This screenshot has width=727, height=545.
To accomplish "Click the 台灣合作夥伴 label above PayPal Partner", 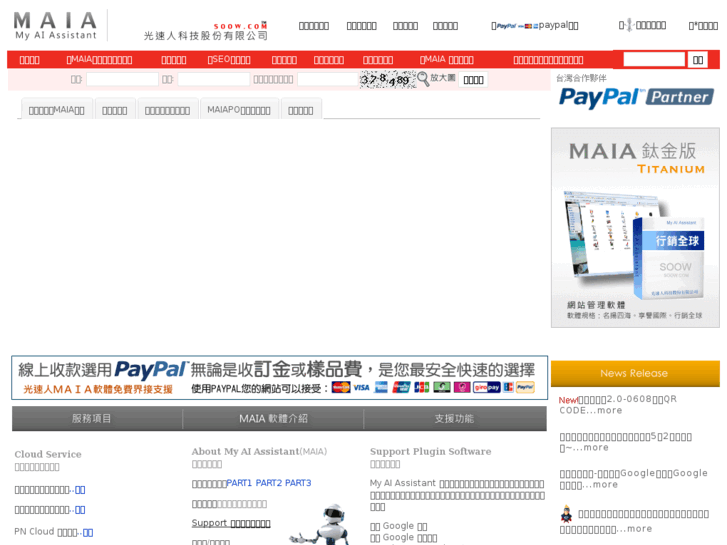I will pyautogui.click(x=581, y=78).
